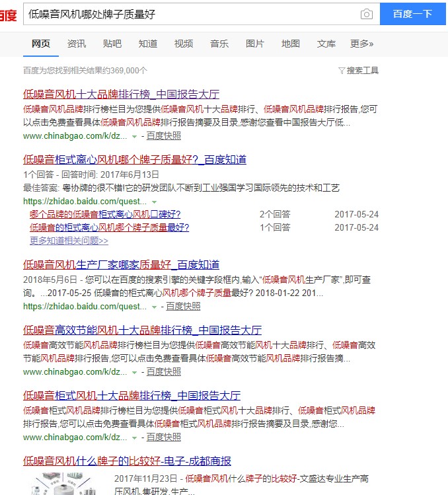448x495 pixels.
Task: Open the 文库 tab
Action: (x=326, y=44)
